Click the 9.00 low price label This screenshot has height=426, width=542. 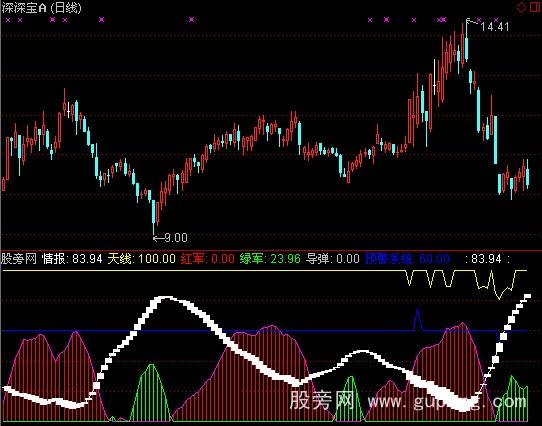[176, 238]
